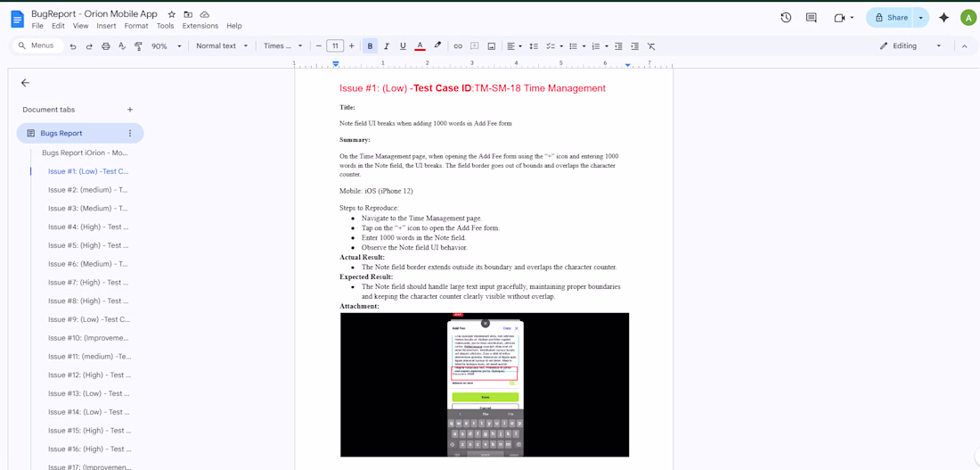Collapse the toolbar with the chevron

[964, 45]
